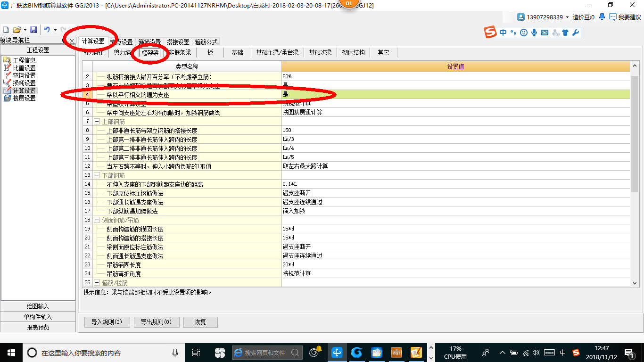Select the 板 component tab
The width and height of the screenshot is (644, 362).
210,52
